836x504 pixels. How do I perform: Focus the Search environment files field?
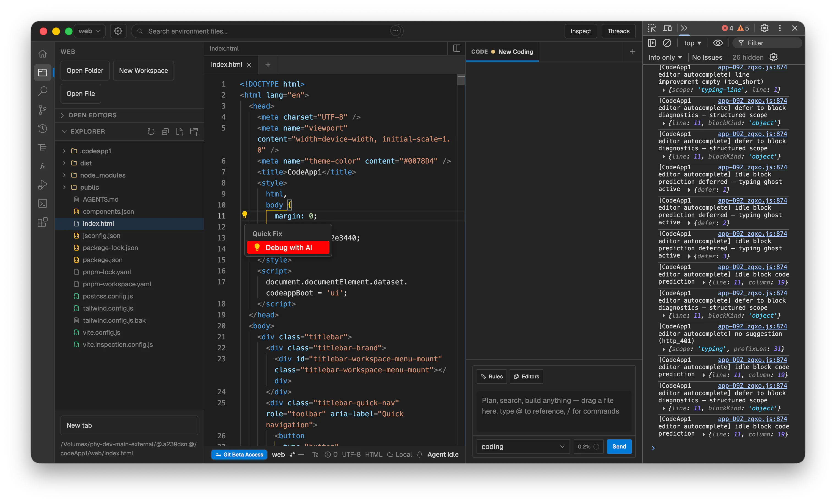pos(267,31)
